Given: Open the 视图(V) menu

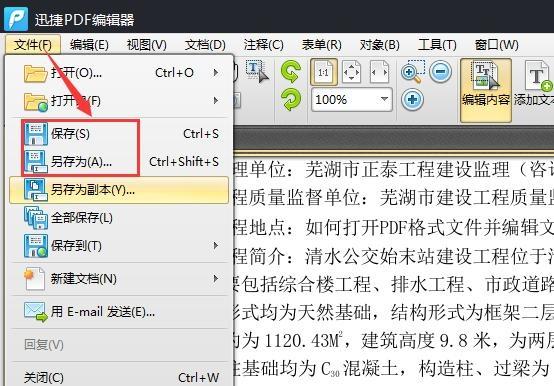Looking at the screenshot, I should (147, 45).
